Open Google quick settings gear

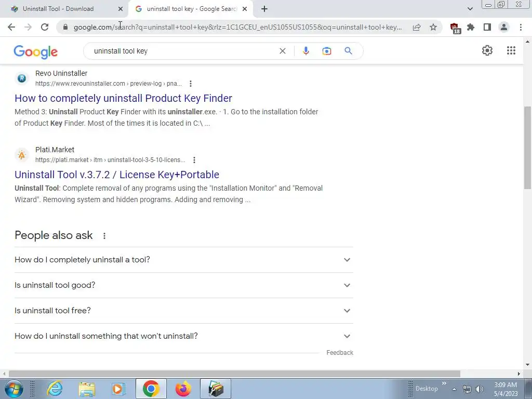tap(487, 50)
